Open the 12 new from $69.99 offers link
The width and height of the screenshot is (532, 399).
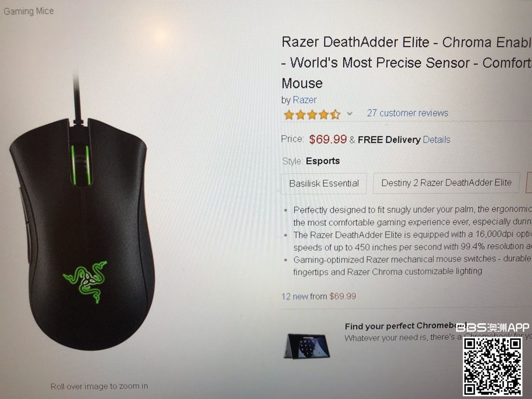click(x=318, y=296)
